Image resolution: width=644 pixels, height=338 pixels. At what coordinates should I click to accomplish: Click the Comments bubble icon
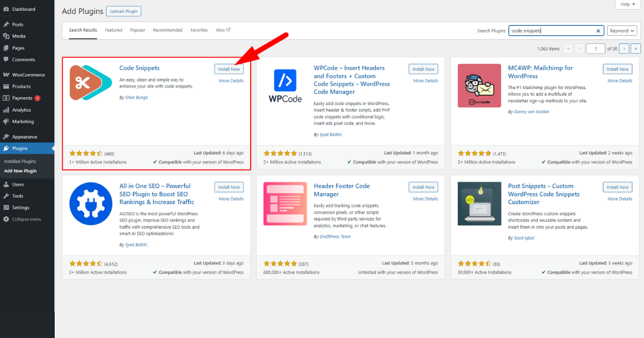[x=6, y=60]
